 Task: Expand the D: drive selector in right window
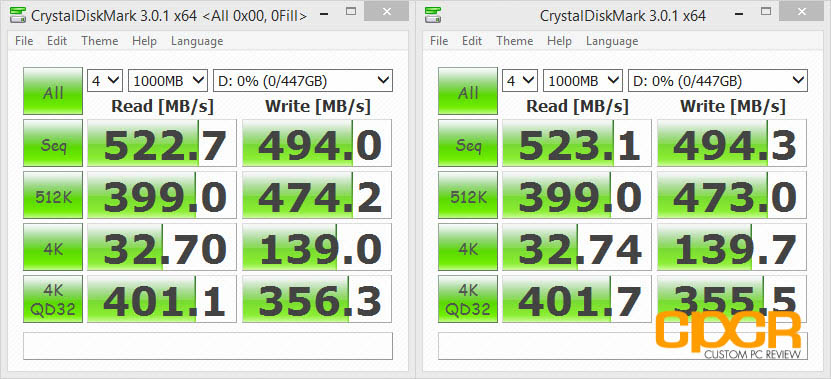coord(718,81)
